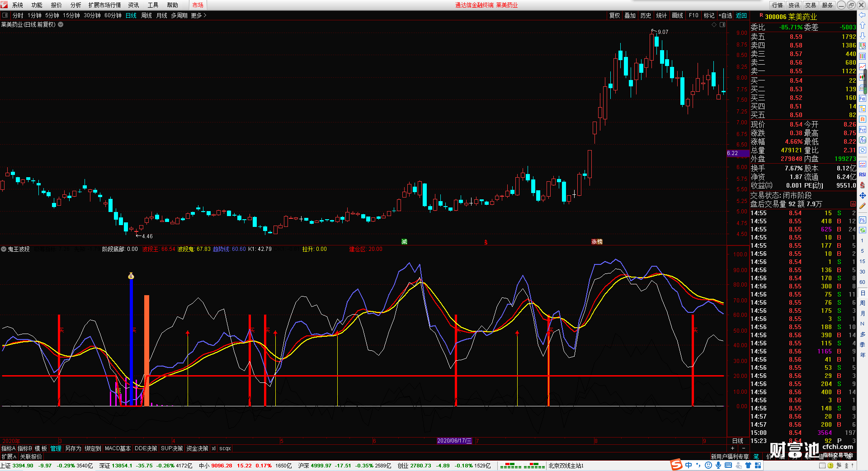Select the RSI indicator icon

(862, 174)
